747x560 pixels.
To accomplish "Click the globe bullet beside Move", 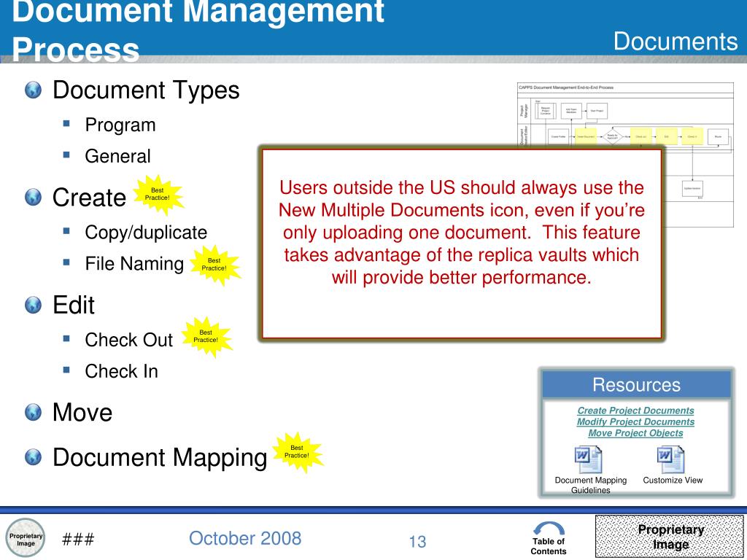I will (x=33, y=412).
